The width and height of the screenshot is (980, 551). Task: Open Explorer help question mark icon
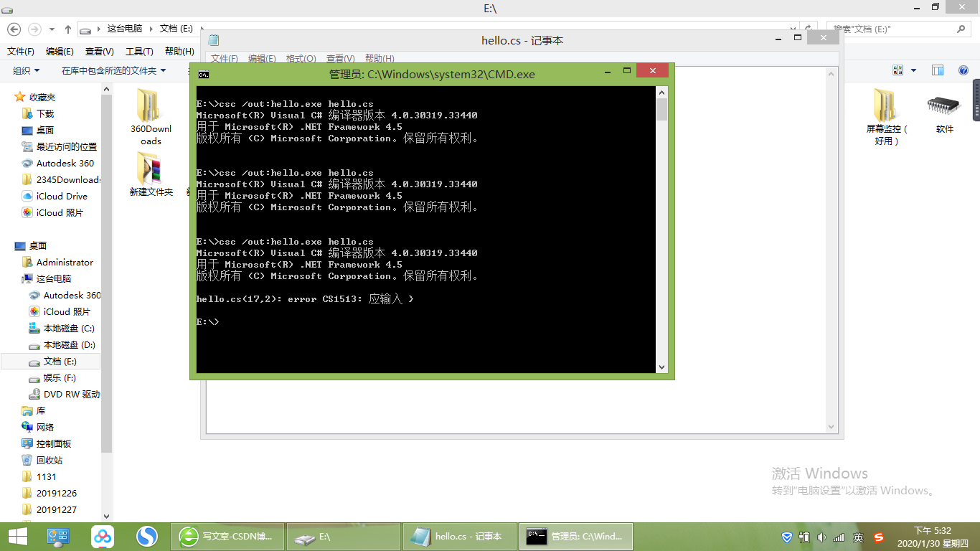point(963,70)
